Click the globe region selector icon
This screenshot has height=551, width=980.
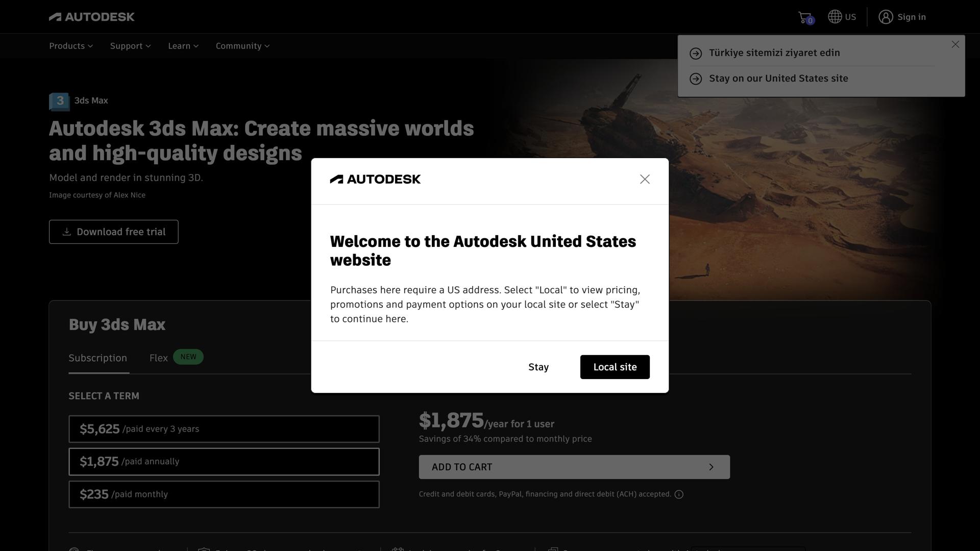pyautogui.click(x=835, y=17)
